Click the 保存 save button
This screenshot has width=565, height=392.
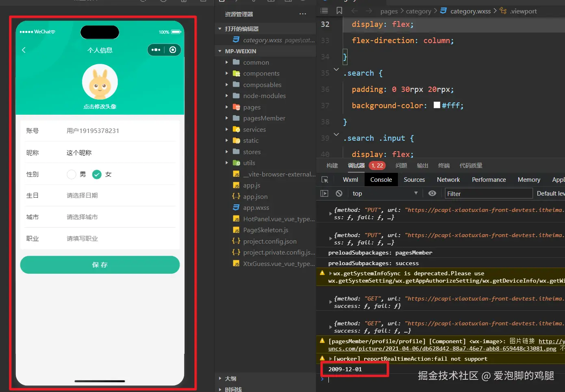[x=100, y=265]
